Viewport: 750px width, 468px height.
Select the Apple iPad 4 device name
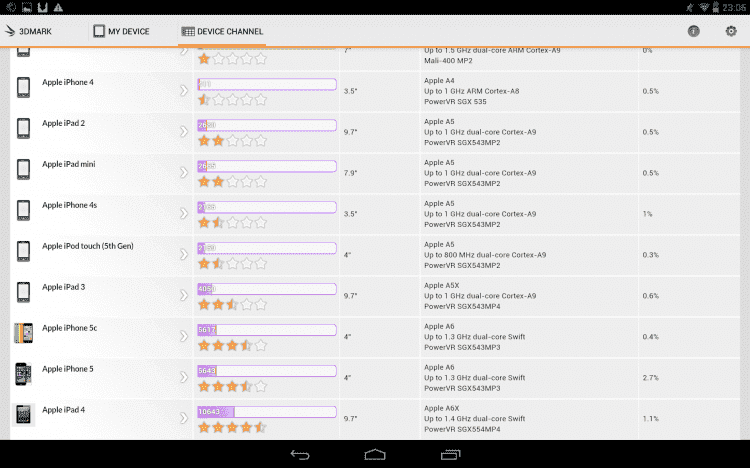pos(64,410)
